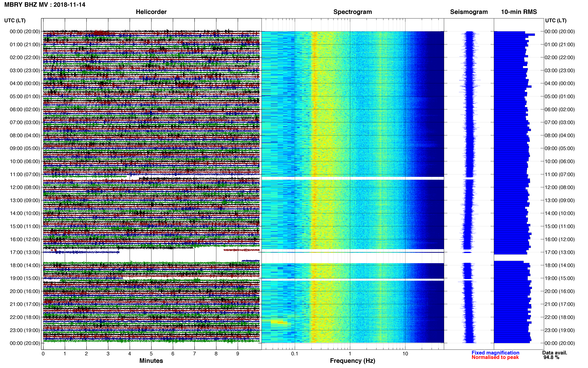Select tick '7' on the Minutes axis

pos(195,354)
